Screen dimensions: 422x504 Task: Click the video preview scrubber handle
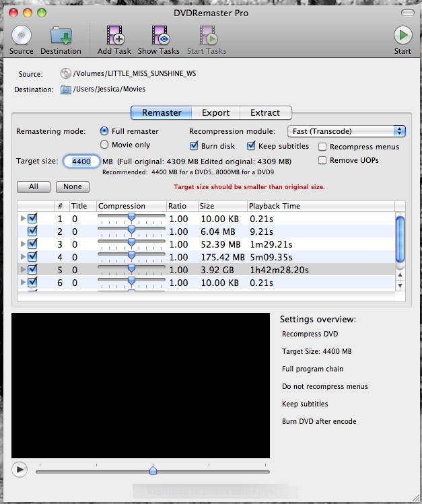click(153, 470)
